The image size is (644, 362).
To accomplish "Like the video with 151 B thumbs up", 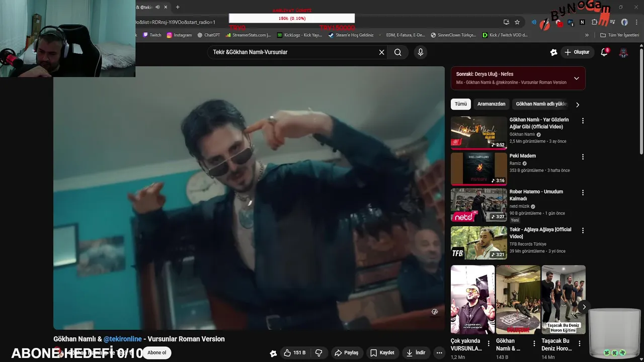I will point(294,353).
